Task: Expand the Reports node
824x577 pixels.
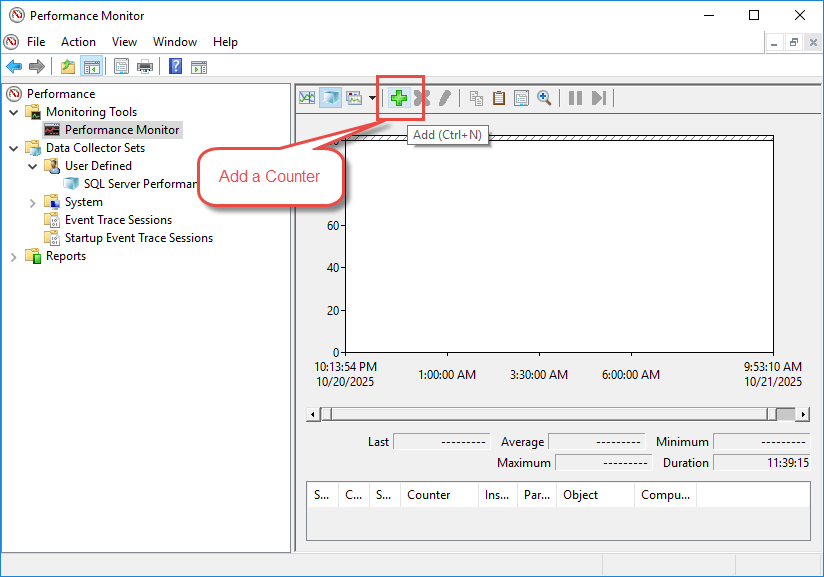Action: coord(14,256)
